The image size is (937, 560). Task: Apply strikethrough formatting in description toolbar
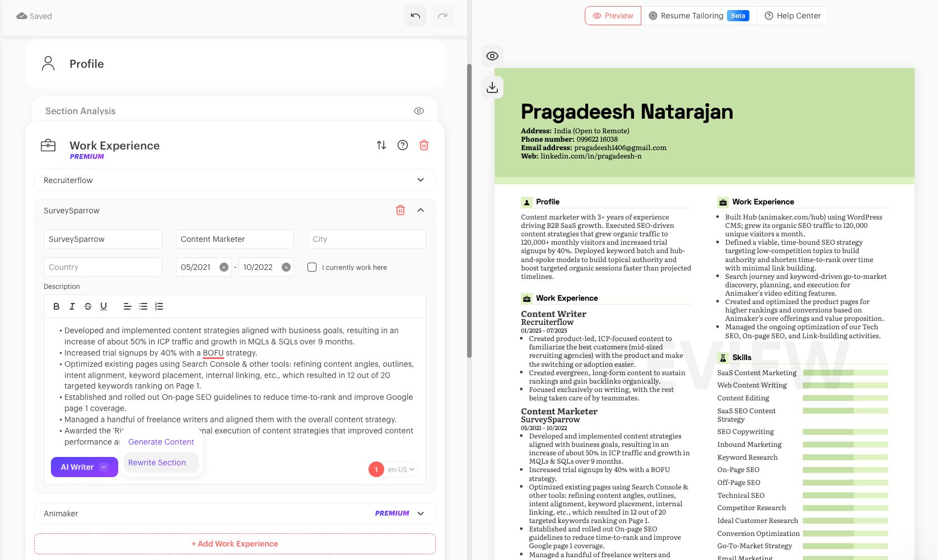click(x=88, y=306)
